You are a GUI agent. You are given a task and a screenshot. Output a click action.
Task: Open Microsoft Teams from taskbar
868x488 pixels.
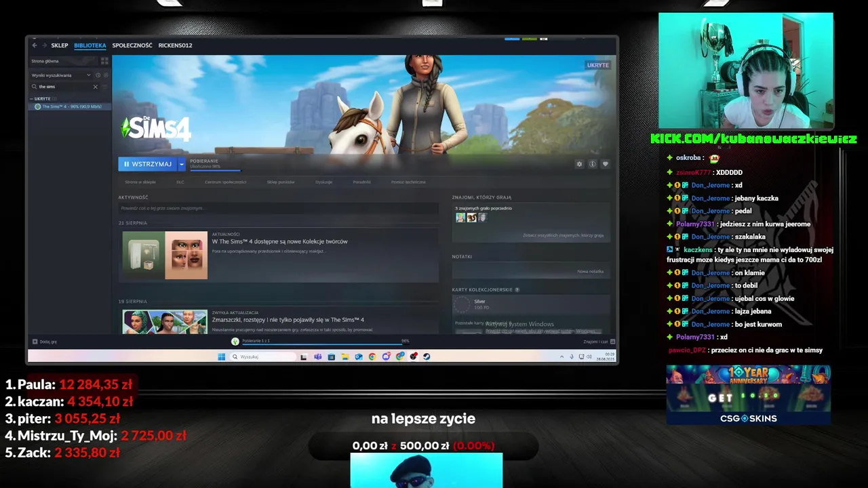[317, 357]
